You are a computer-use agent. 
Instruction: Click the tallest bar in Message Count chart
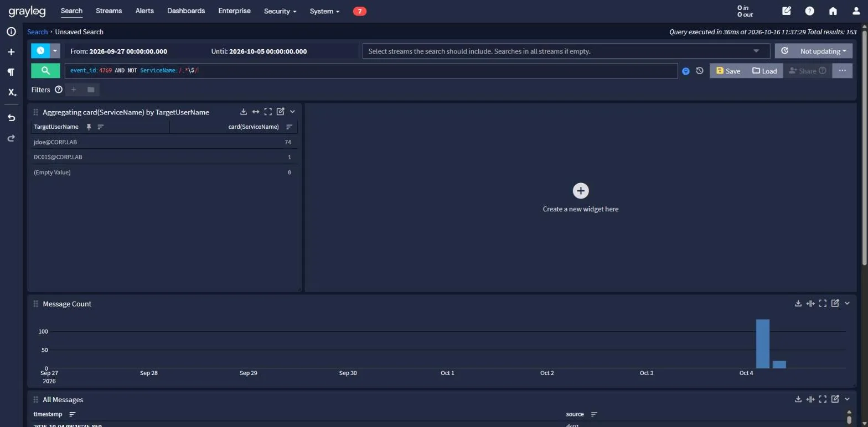click(x=763, y=343)
